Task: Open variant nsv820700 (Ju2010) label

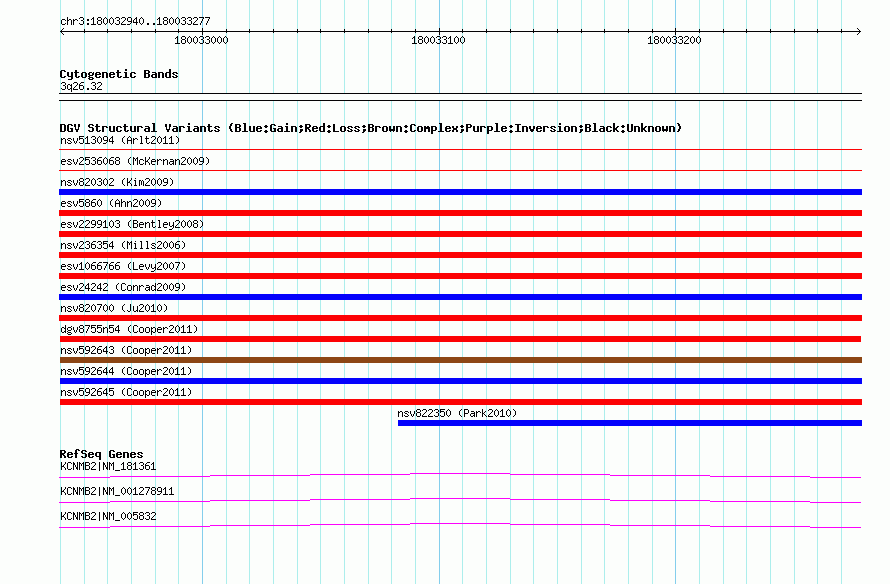Action: pyautogui.click(x=114, y=308)
